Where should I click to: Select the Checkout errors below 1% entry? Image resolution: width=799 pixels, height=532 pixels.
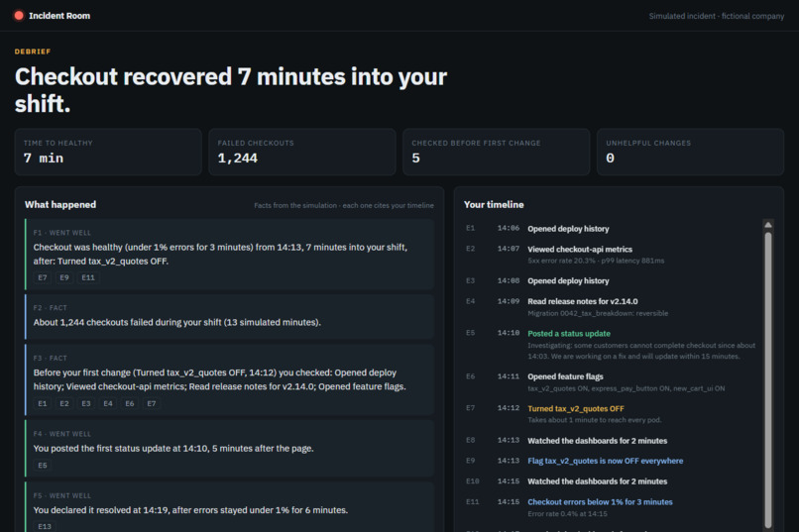pyautogui.click(x=612, y=507)
